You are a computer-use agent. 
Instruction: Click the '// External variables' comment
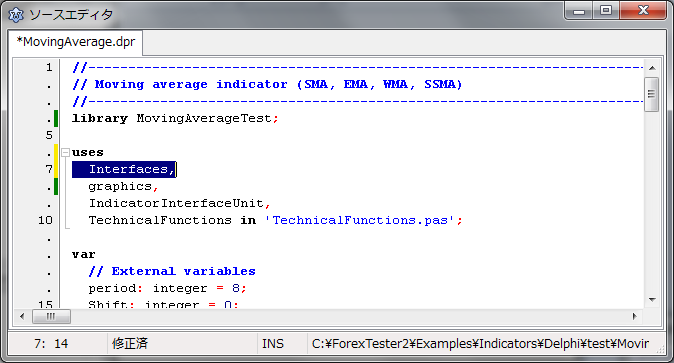(172, 271)
